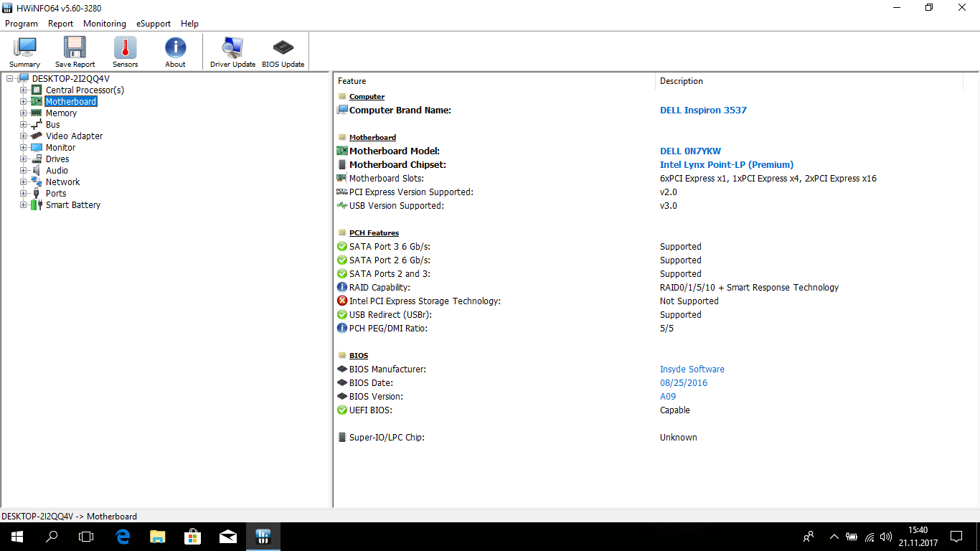Expand the Network tree node

(24, 182)
